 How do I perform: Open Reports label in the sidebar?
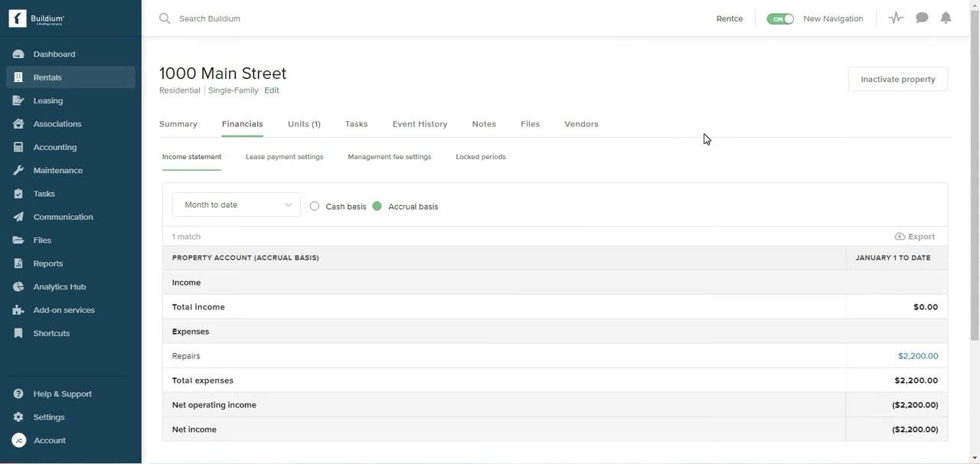[x=48, y=263]
